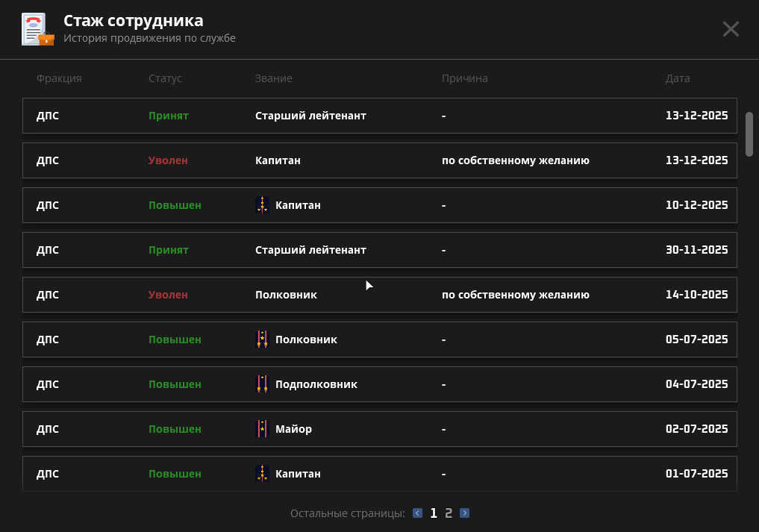Click the Капитан insignia on the 01-07-2025 row
759x532 pixels.
pos(262,473)
